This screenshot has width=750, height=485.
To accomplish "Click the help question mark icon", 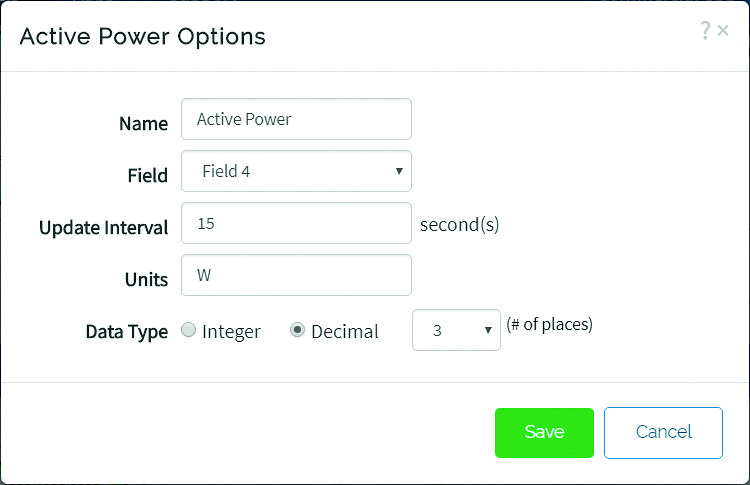I will tap(705, 31).
